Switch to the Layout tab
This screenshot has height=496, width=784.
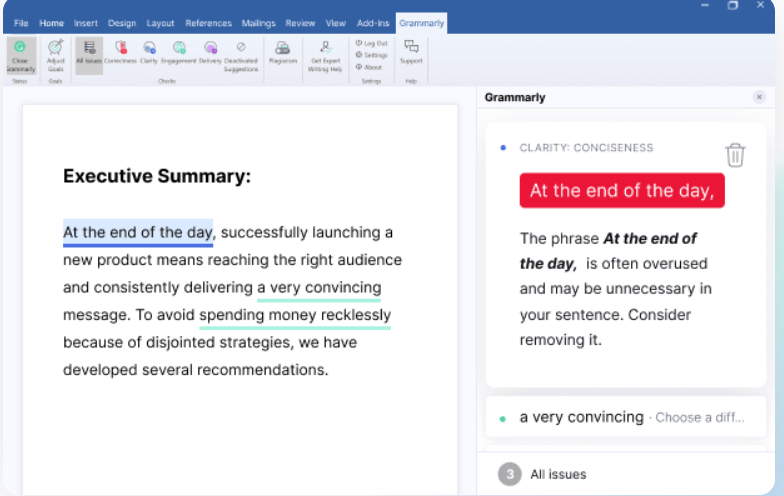(160, 23)
